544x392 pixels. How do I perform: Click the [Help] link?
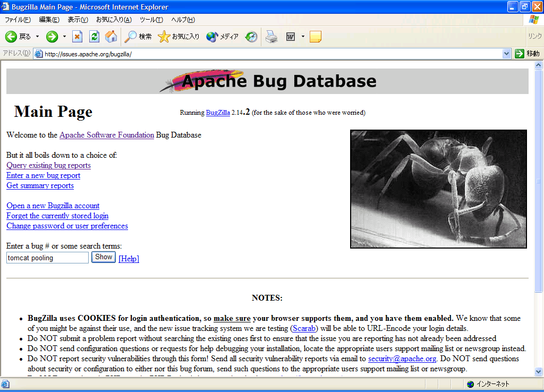point(129,259)
